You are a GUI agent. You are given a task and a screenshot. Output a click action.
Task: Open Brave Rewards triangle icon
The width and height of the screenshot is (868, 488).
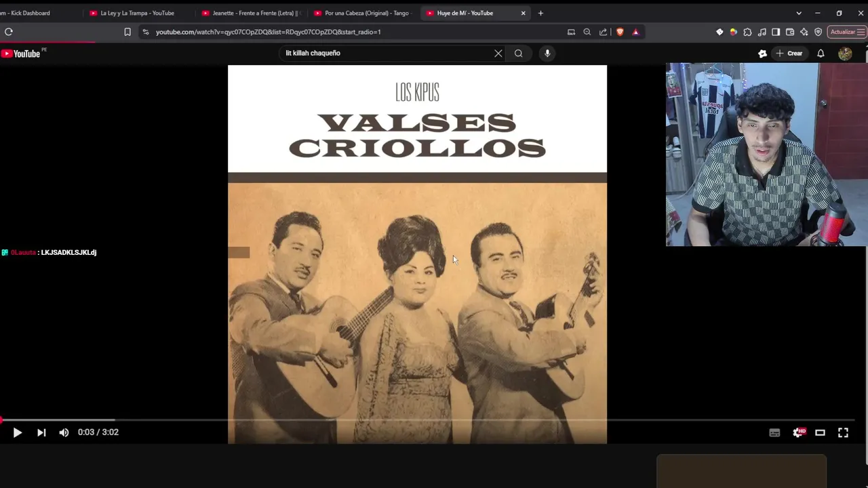pos(635,32)
